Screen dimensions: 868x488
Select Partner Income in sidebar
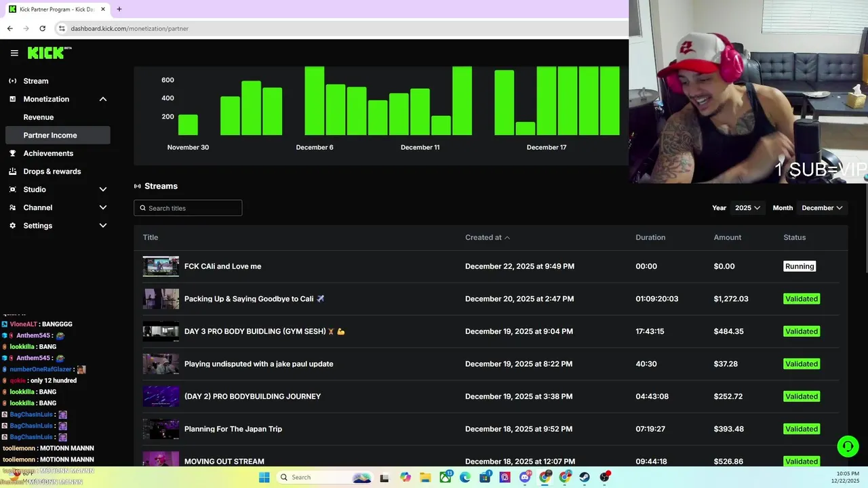tap(57, 135)
